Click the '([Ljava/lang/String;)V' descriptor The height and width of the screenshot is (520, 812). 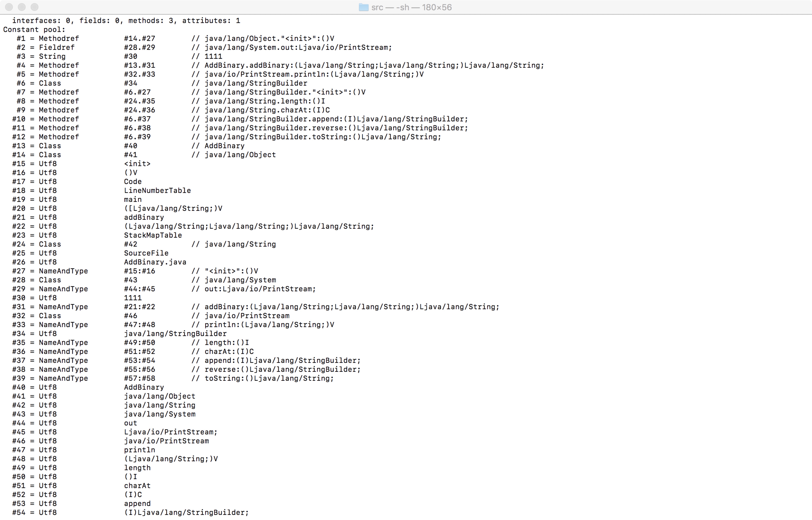coord(173,209)
